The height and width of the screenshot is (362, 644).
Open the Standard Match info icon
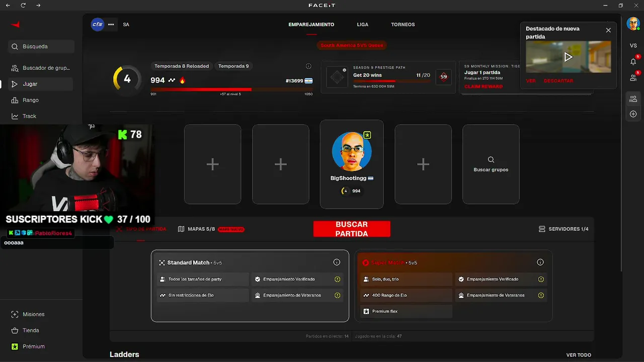tap(337, 262)
